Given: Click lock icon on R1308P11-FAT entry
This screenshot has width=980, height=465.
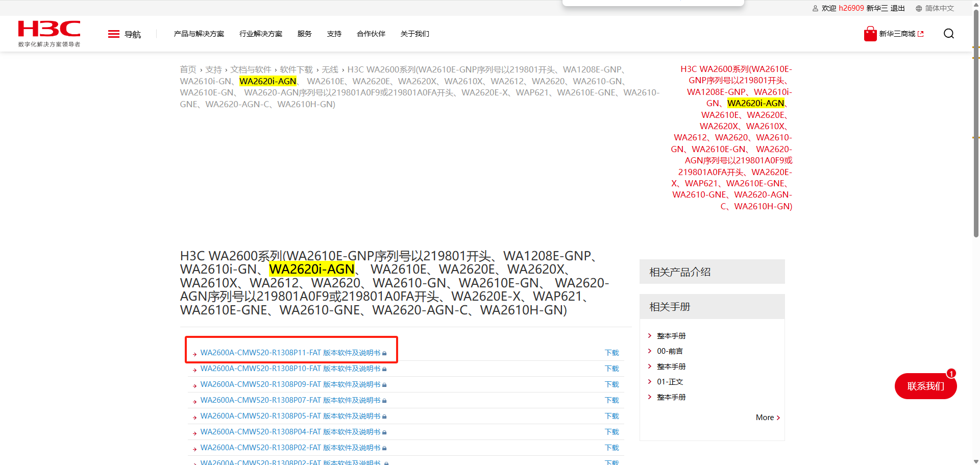Looking at the screenshot, I should [384, 353].
